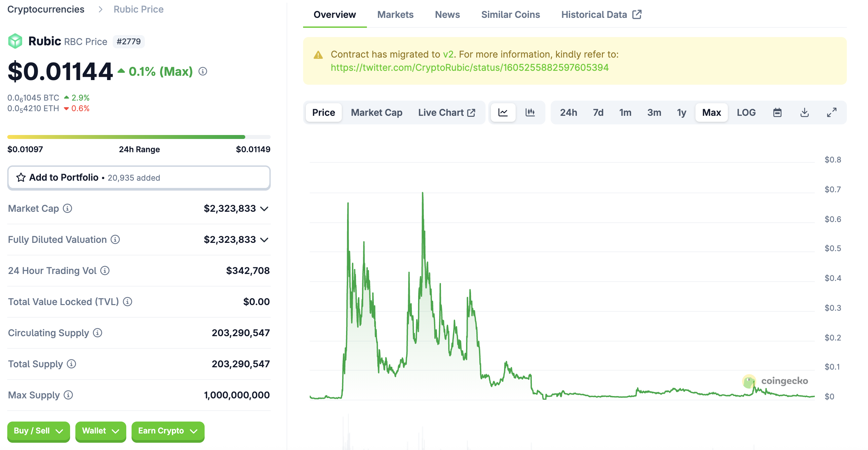Show Max Supply info icon

pyautogui.click(x=68, y=395)
